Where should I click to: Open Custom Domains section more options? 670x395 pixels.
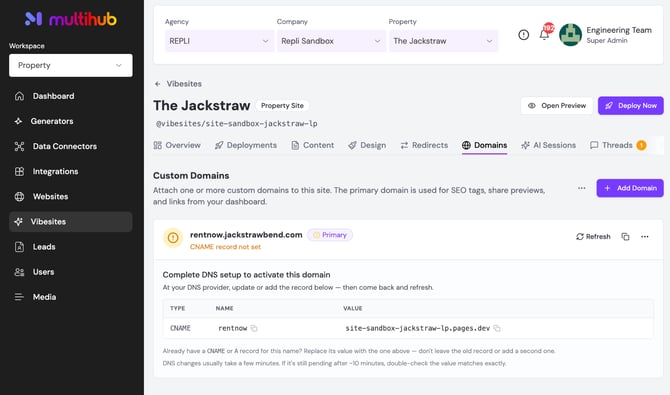coord(582,188)
